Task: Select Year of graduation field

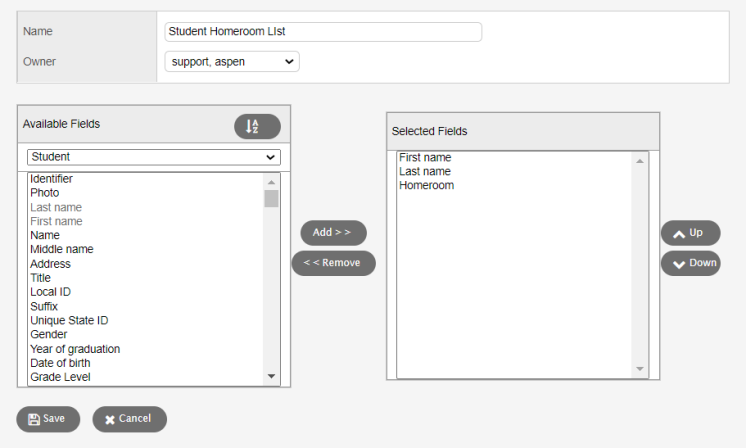Action: click(x=75, y=349)
